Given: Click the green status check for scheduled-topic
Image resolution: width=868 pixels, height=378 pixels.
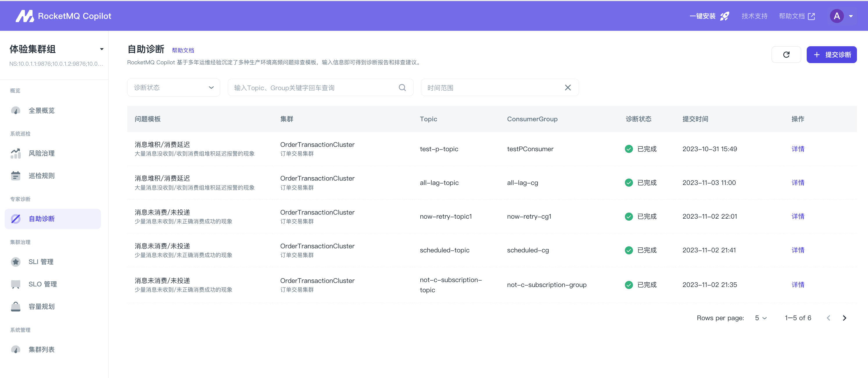Looking at the screenshot, I should 629,250.
